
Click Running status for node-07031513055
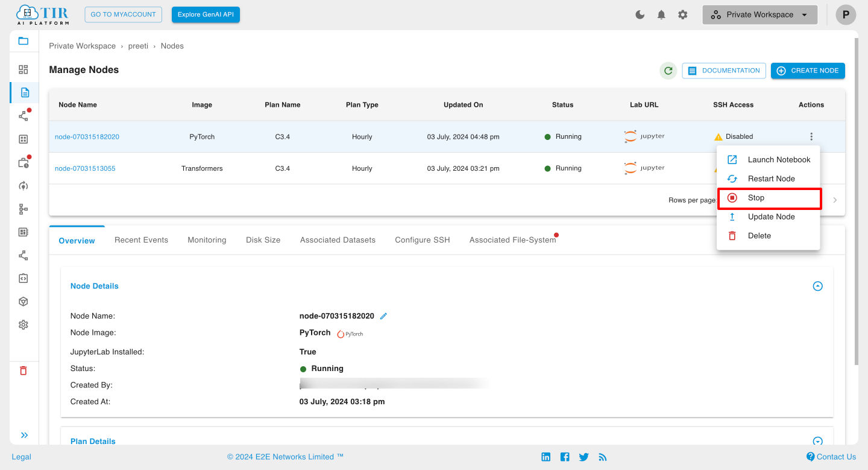563,168
